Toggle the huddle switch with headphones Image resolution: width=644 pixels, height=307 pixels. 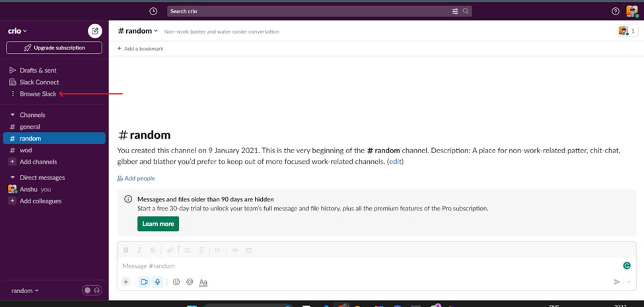92,290
